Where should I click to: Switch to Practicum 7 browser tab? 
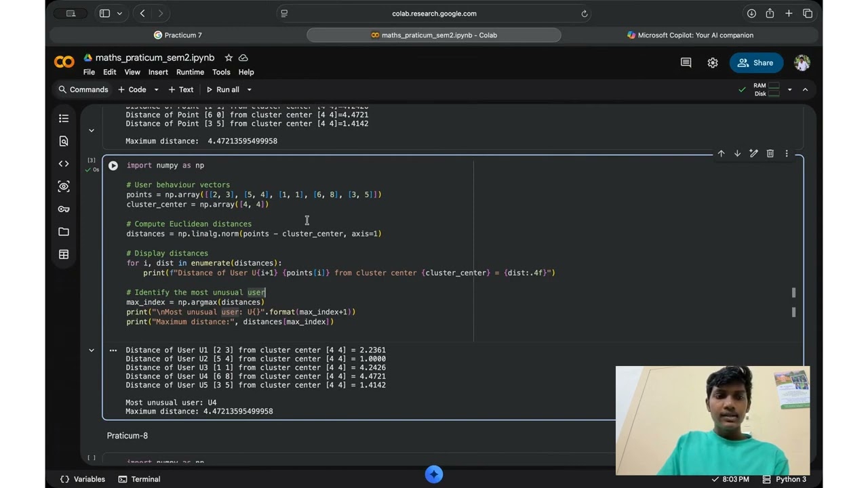pos(178,35)
